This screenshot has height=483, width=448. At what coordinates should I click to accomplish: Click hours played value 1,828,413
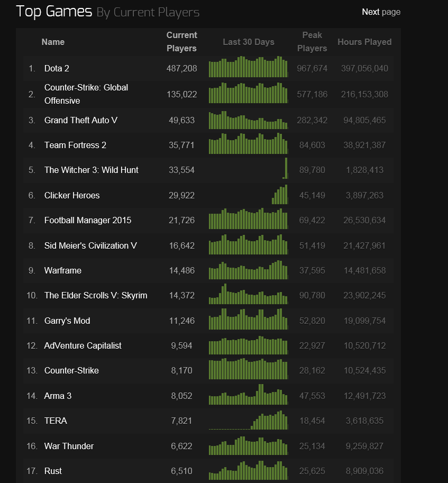pos(364,170)
